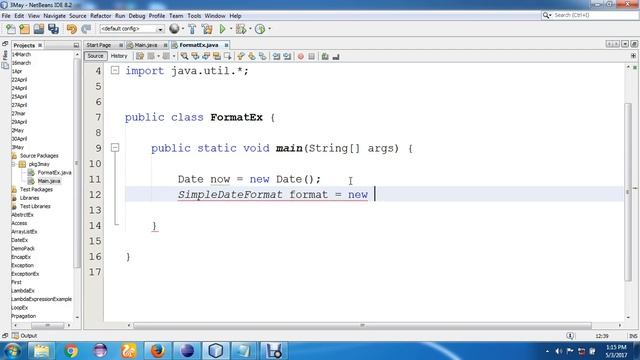Open the Files side tab
Viewport: 640px width, 360px height.
pyautogui.click(x=5, y=55)
